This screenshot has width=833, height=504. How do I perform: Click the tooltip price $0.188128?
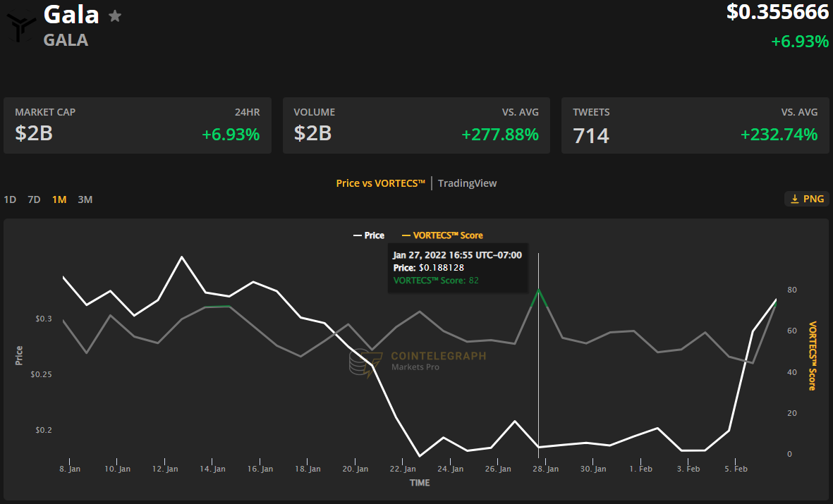click(x=442, y=268)
